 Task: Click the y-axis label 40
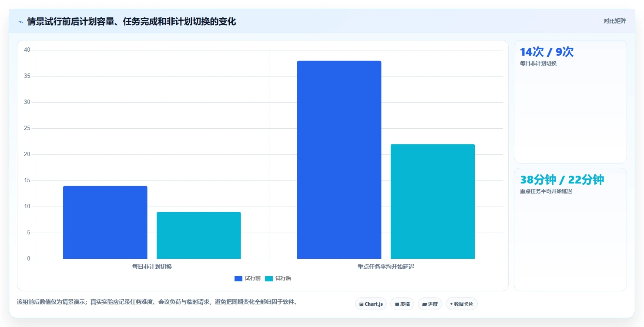tap(27, 50)
